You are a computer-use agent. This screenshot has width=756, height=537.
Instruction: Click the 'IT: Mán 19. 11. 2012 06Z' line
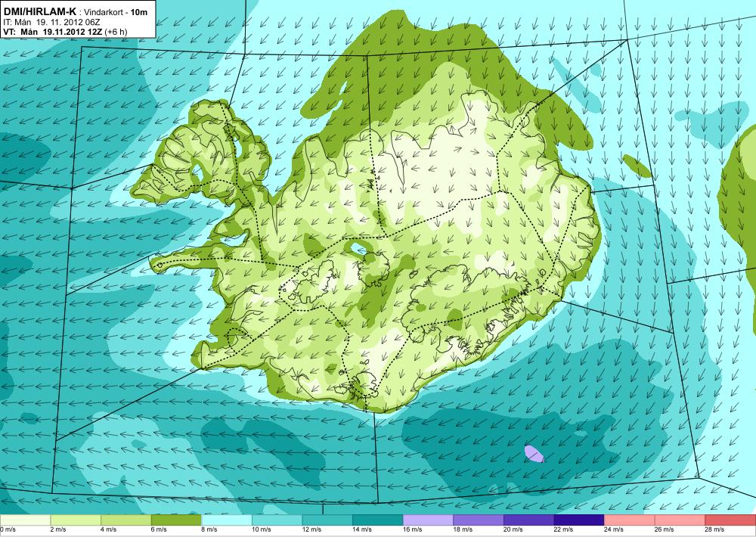pos(51,22)
